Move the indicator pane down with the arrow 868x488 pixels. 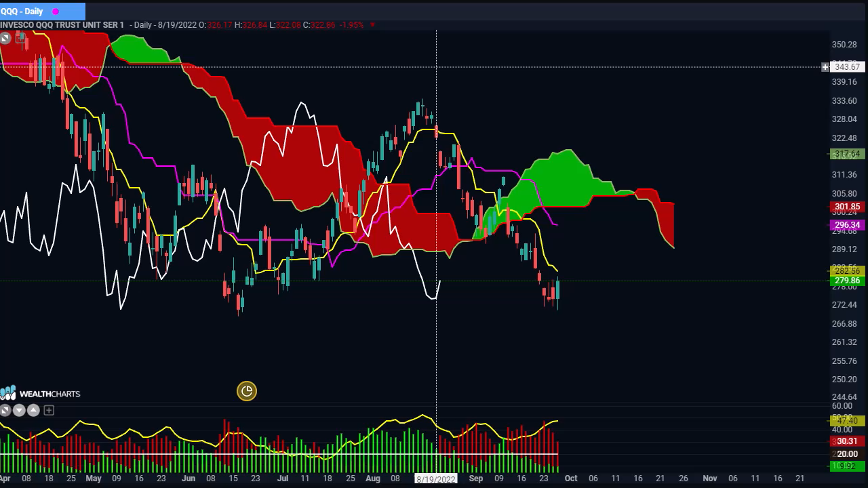19,410
